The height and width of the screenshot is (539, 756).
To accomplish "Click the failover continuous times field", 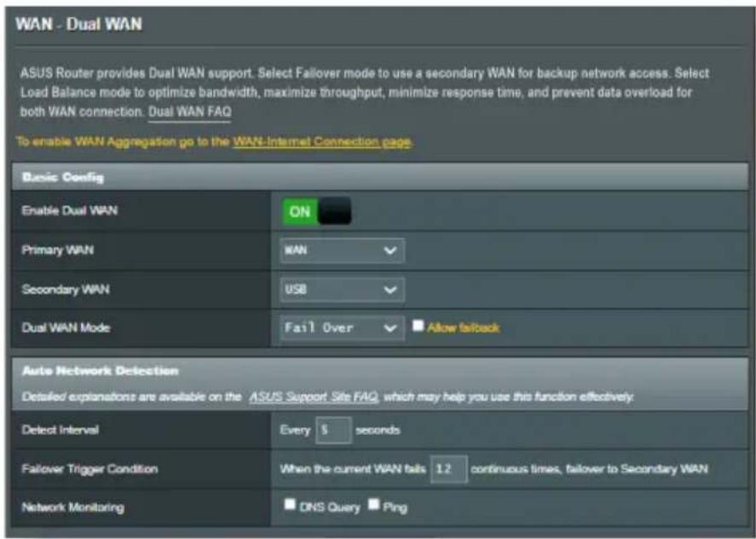I will (449, 469).
